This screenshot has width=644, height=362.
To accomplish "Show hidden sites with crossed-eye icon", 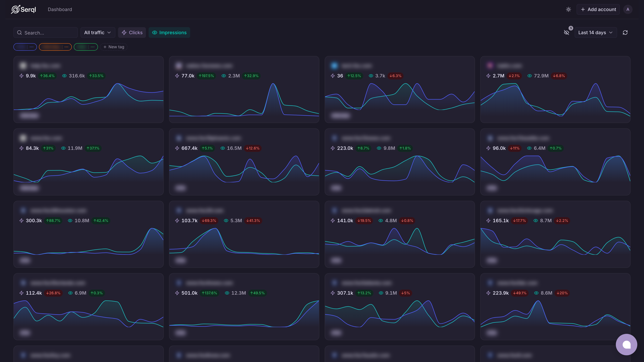I will [567, 33].
